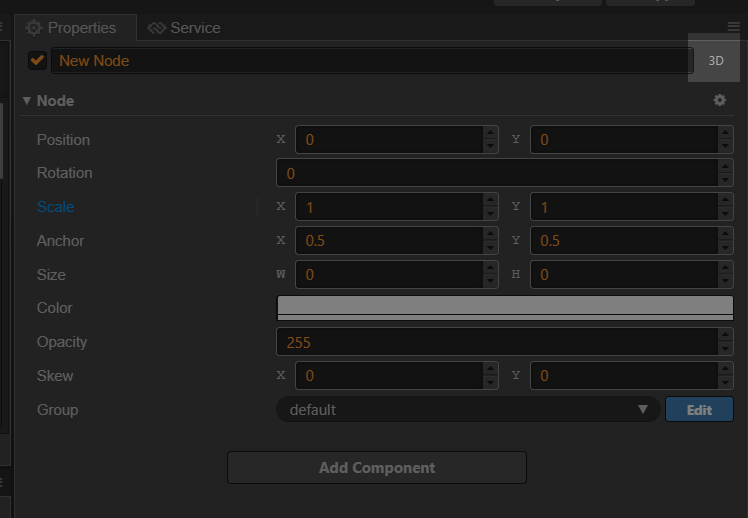Screen dimensions: 748x518
Task: Click the Properties tab gear icon
Action: point(34,28)
